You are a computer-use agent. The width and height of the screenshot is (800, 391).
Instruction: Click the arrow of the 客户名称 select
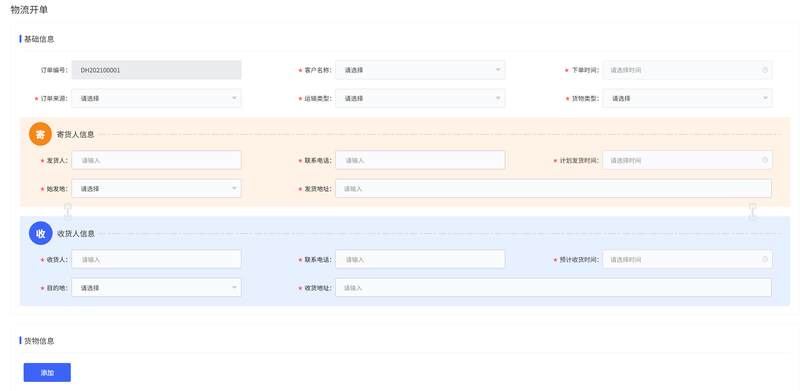pyautogui.click(x=498, y=70)
